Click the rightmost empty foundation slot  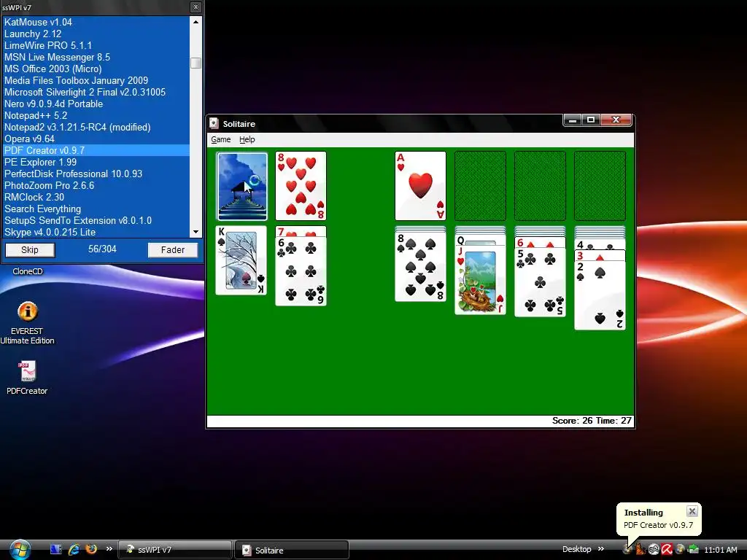600,186
